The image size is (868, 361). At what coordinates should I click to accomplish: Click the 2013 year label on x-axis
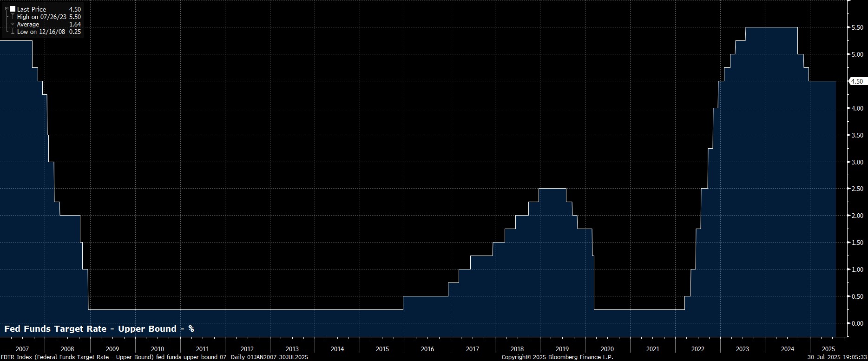pyautogui.click(x=292, y=349)
